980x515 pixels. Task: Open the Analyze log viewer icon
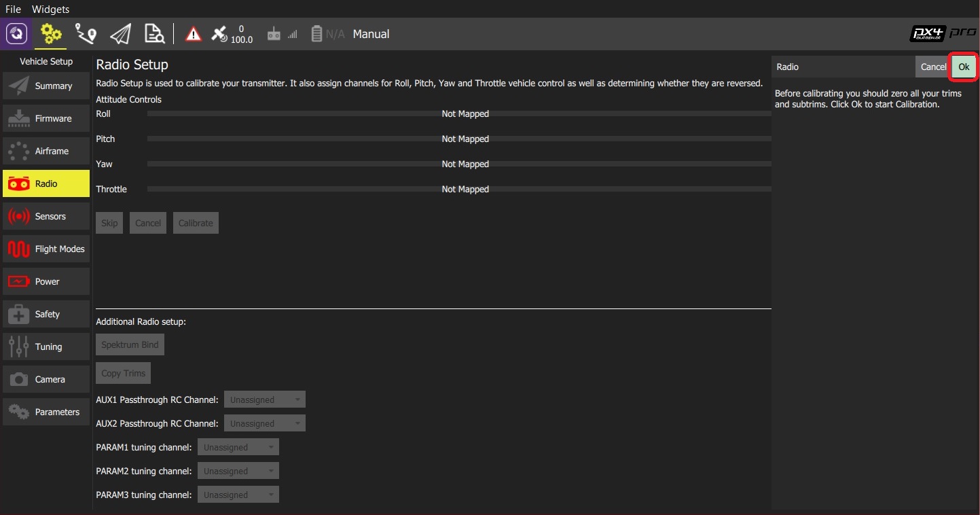coord(154,34)
